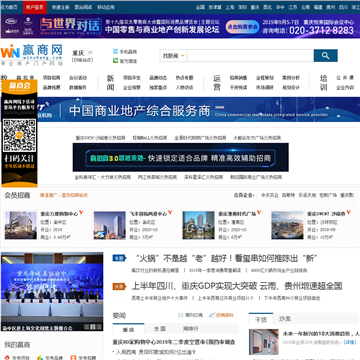
Task: Expand the 重庆 city switch arrow
Action: [90, 52]
